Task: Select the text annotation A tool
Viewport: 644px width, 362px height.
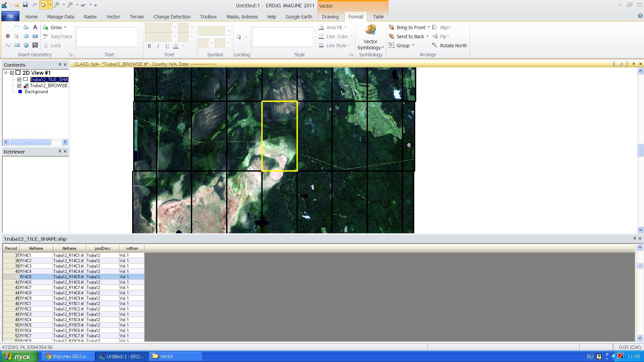Action: (35, 27)
